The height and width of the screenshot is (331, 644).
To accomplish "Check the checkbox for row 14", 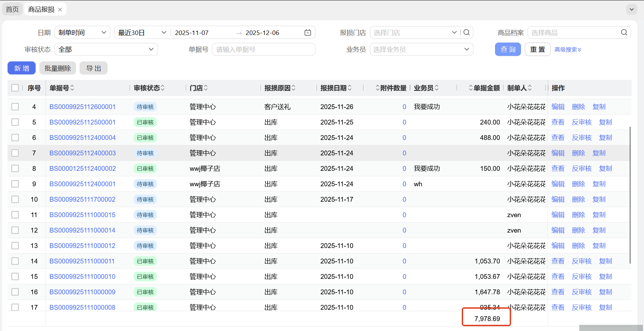I will [15, 261].
